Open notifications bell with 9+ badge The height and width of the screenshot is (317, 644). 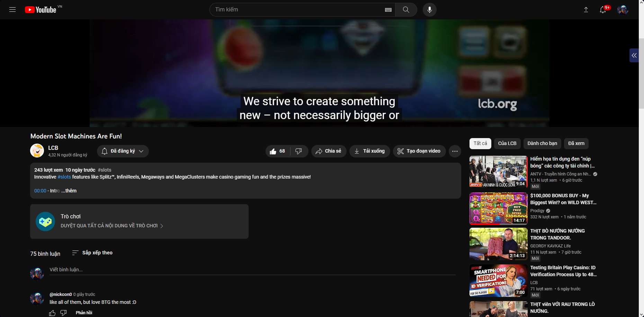click(x=603, y=10)
